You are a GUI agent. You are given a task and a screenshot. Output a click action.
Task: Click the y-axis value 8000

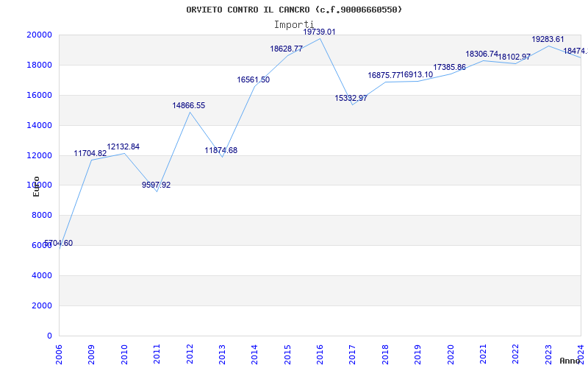pos(42,215)
